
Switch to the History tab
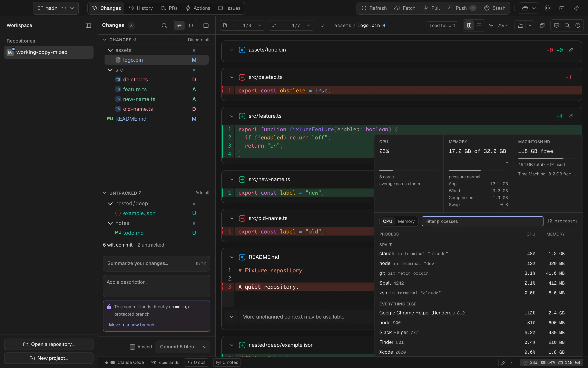141,8
